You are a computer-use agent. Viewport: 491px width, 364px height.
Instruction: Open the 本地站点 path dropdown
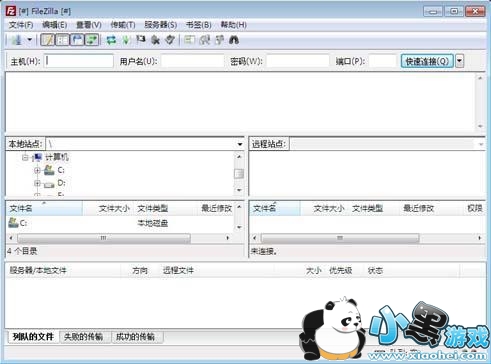(x=240, y=144)
